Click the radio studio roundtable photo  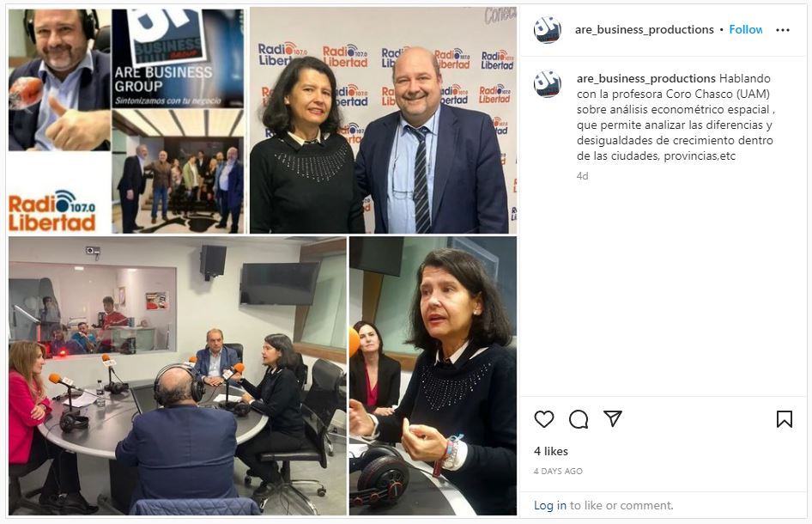pyautogui.click(x=178, y=375)
